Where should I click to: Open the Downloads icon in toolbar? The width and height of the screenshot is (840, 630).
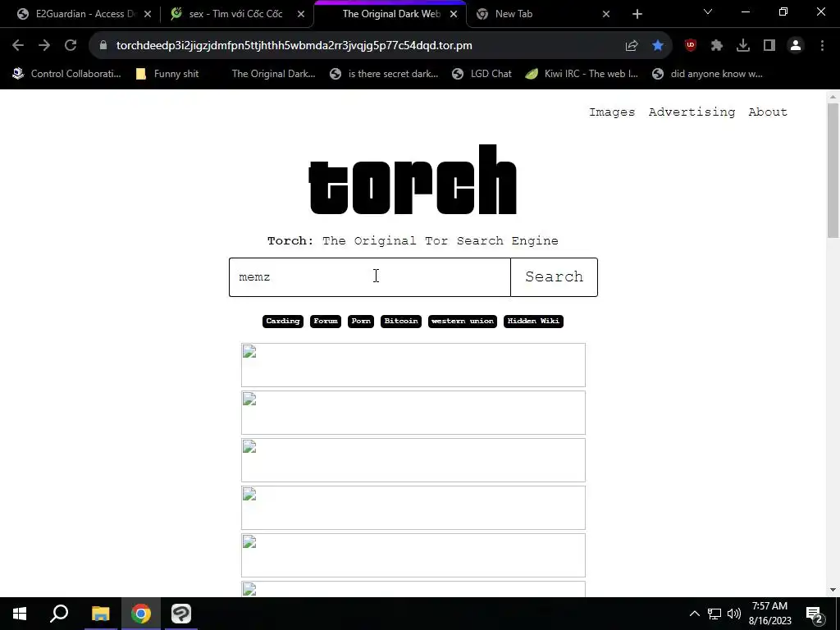tap(743, 46)
